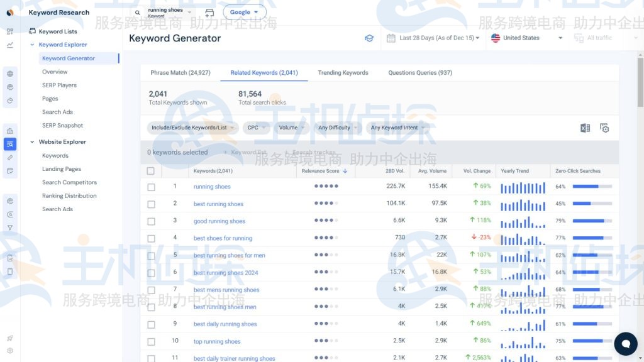Click the magnifying glass search icon in sidebar rail

(x=10, y=214)
